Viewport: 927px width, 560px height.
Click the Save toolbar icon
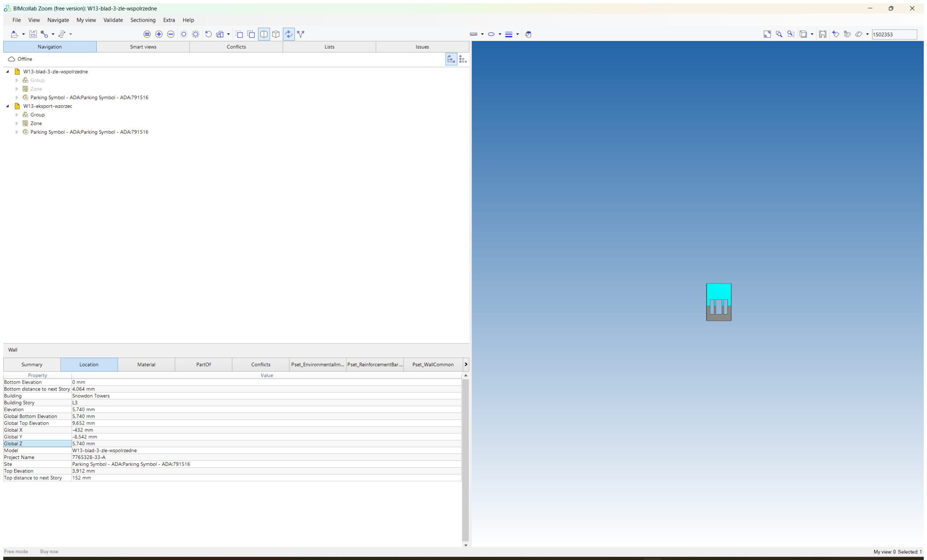coord(33,34)
